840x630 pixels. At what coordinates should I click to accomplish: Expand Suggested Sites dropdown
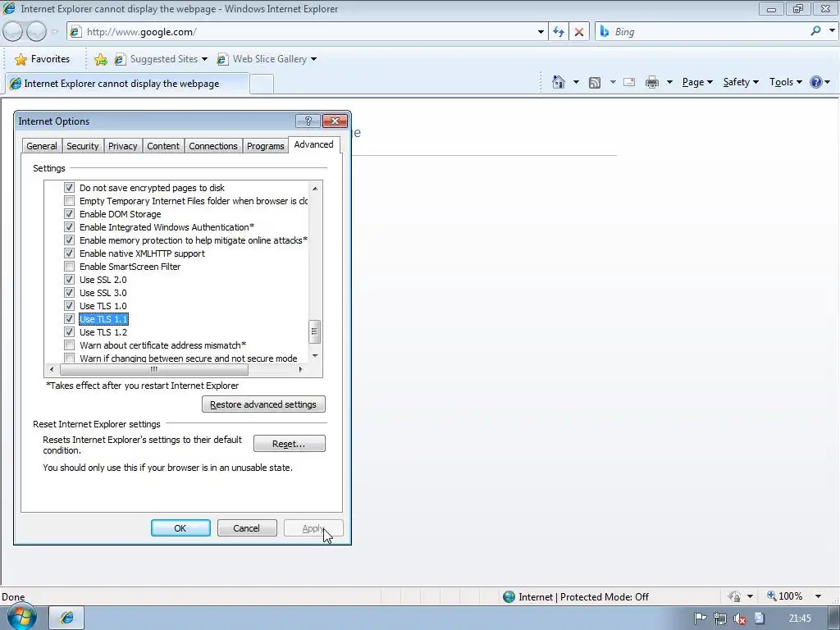(204, 59)
